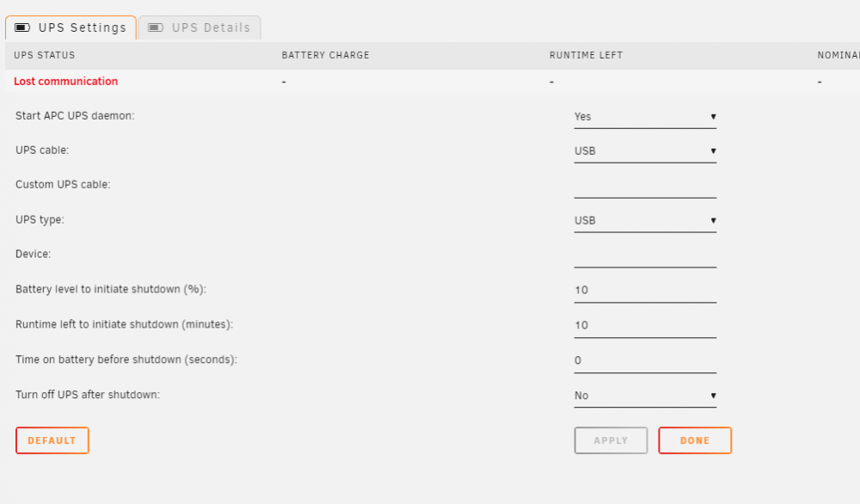Viewport: 860px width, 504px height.
Task: Switch to the UPS Details tab
Action: (x=200, y=28)
